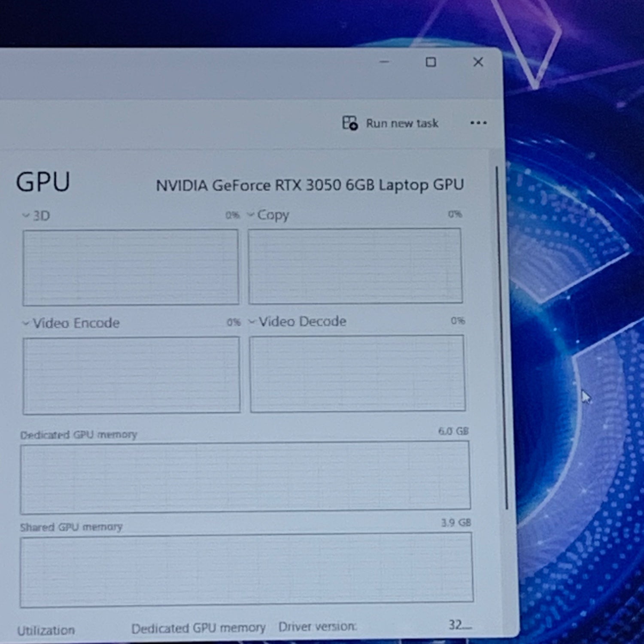The image size is (644, 644).
Task: Click the 0% value beside the 3D graph
Action: [233, 215]
